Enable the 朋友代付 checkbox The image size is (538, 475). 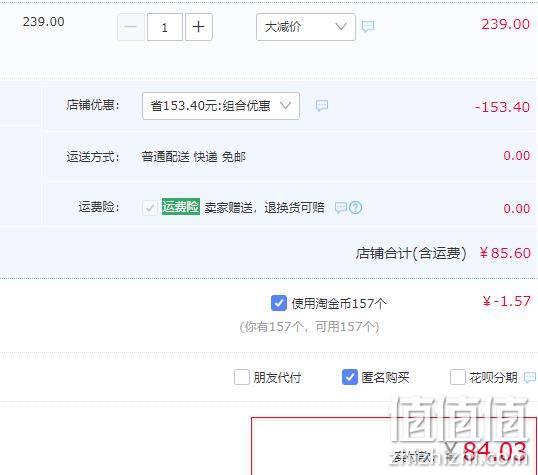pos(242,377)
